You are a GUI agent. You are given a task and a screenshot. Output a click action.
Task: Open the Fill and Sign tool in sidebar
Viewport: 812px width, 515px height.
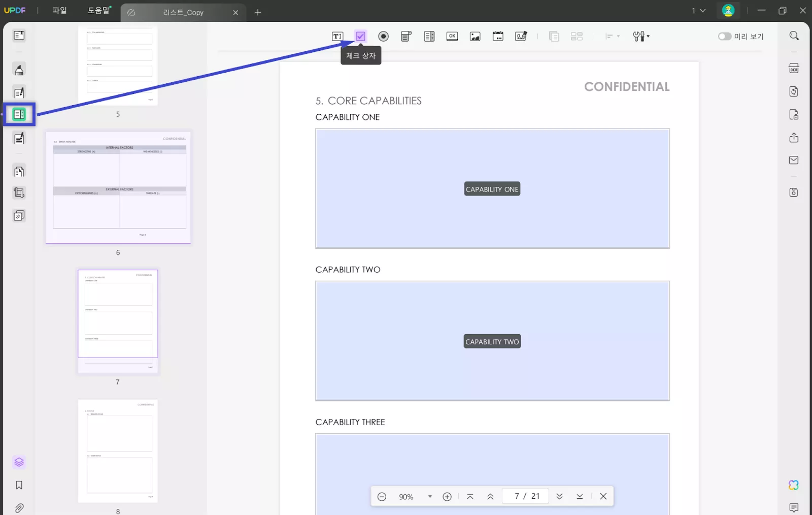[x=19, y=138]
